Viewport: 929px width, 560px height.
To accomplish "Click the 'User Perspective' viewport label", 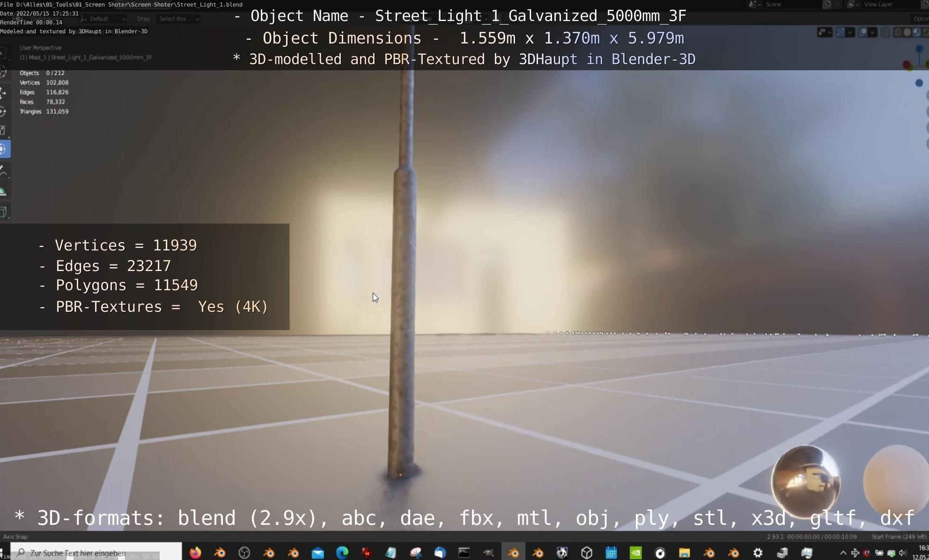I will point(40,48).
